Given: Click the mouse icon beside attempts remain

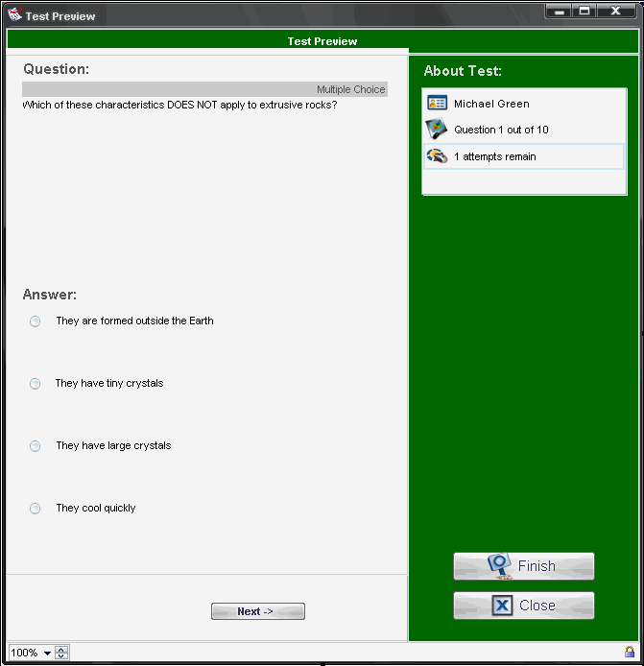Looking at the screenshot, I should (x=437, y=156).
